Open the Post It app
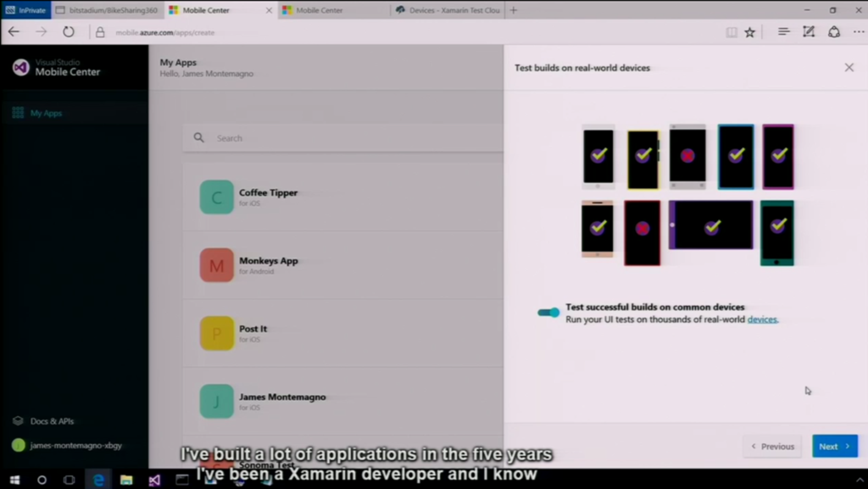Image resolution: width=868 pixels, height=489 pixels. pos(343,333)
